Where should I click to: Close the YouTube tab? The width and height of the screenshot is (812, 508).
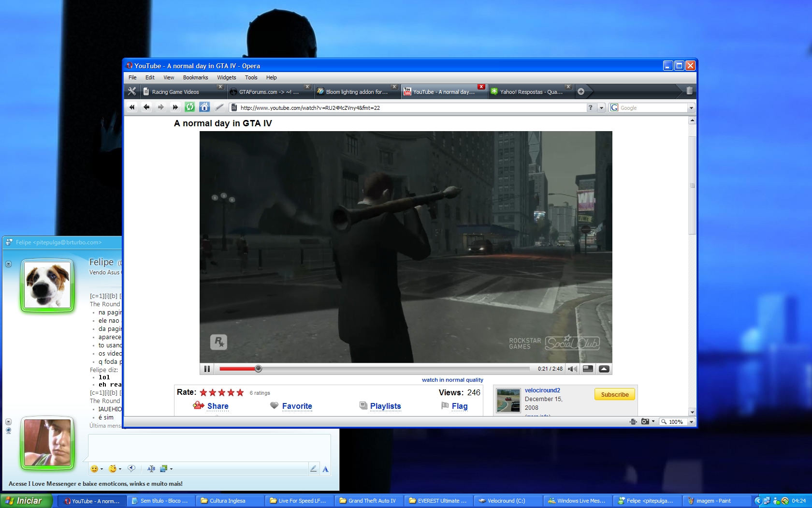coord(481,87)
